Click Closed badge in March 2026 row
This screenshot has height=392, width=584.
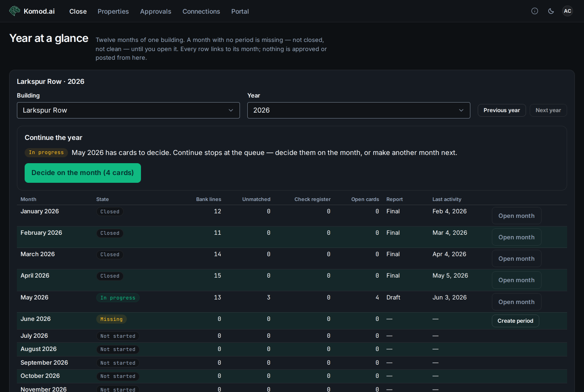[110, 254]
